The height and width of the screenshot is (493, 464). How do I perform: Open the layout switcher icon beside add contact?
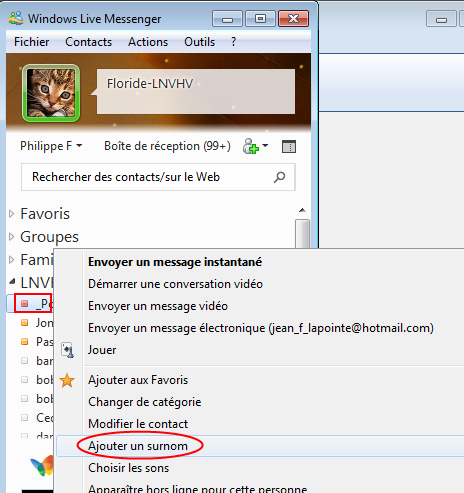click(x=289, y=146)
